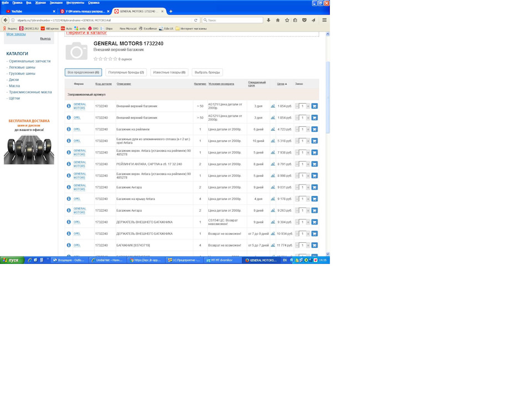Screen dimensions: 532x399
Task: Sort table by Ожидаемый срок column
Action: (257, 84)
